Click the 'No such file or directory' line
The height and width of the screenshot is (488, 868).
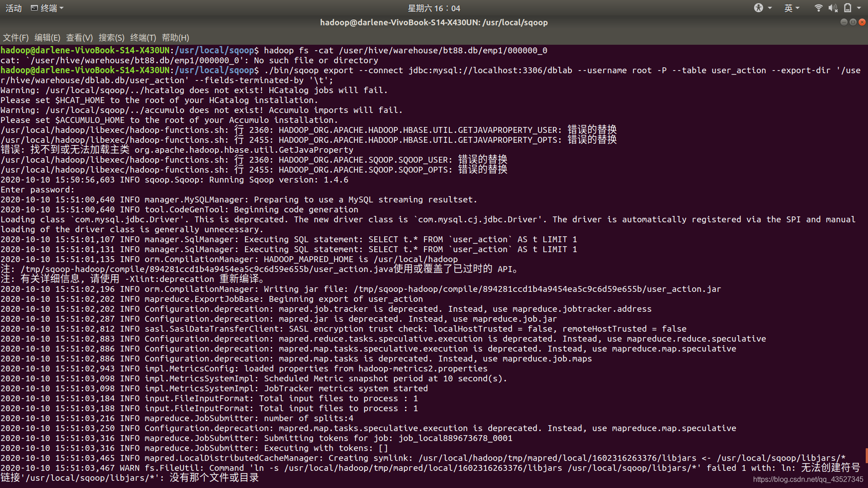tap(189, 60)
